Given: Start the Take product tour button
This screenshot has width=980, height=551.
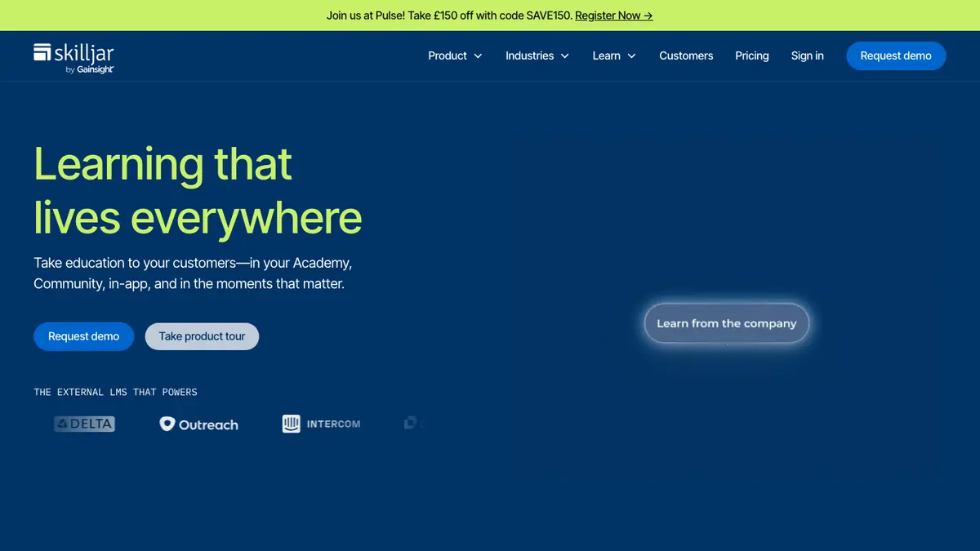Looking at the screenshot, I should click(202, 336).
